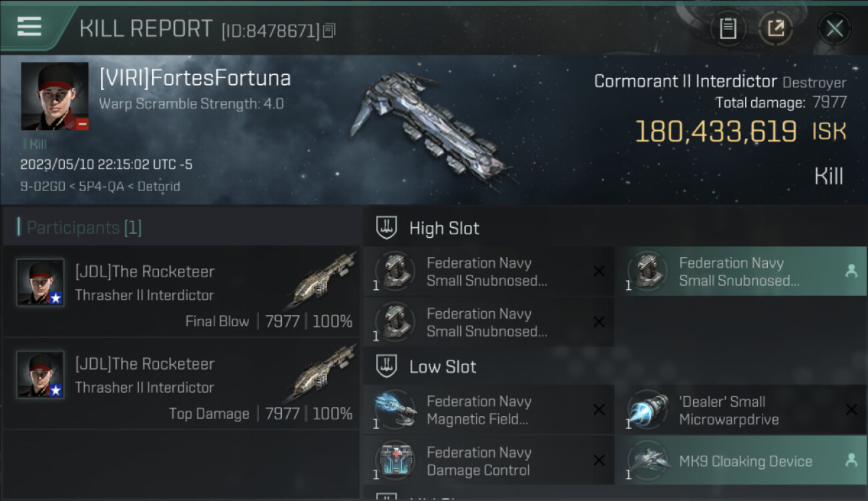The image size is (868, 501).
Task: Copy the kill report ID icon
Action: [329, 31]
